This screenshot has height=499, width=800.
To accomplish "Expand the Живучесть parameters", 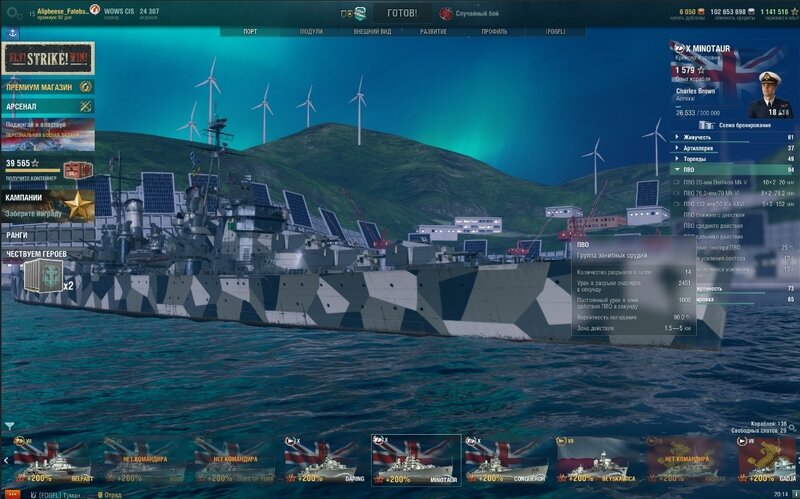I will pyautogui.click(x=734, y=137).
